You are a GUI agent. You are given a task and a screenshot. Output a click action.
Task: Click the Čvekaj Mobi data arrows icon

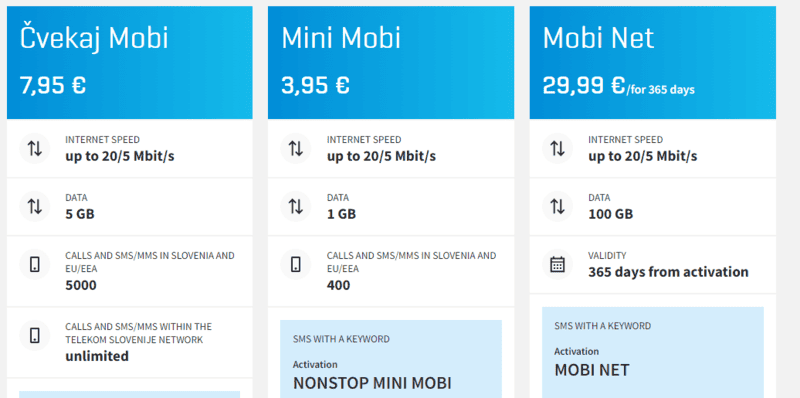[35, 207]
